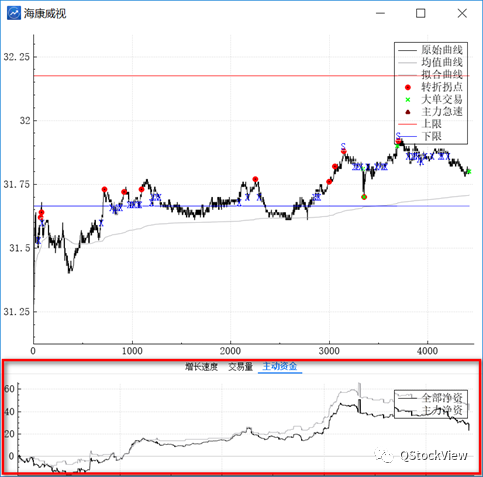
Task: Click the y-axis label 32.25
Action: pos(16,57)
